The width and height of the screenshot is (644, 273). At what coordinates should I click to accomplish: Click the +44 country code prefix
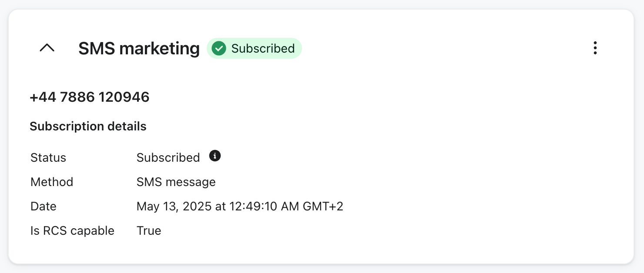pyautogui.click(x=43, y=97)
